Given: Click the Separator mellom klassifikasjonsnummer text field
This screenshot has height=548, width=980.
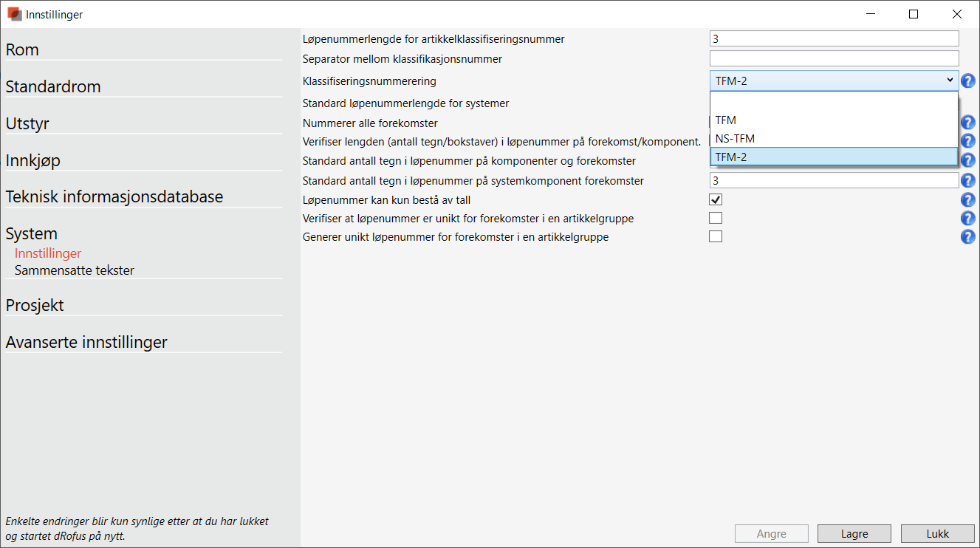Looking at the screenshot, I should (834, 58).
